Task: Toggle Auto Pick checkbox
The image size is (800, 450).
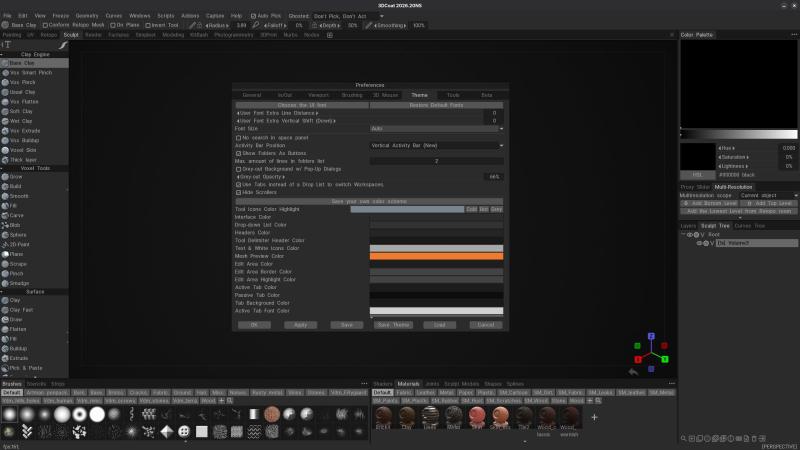Action: 254,16
